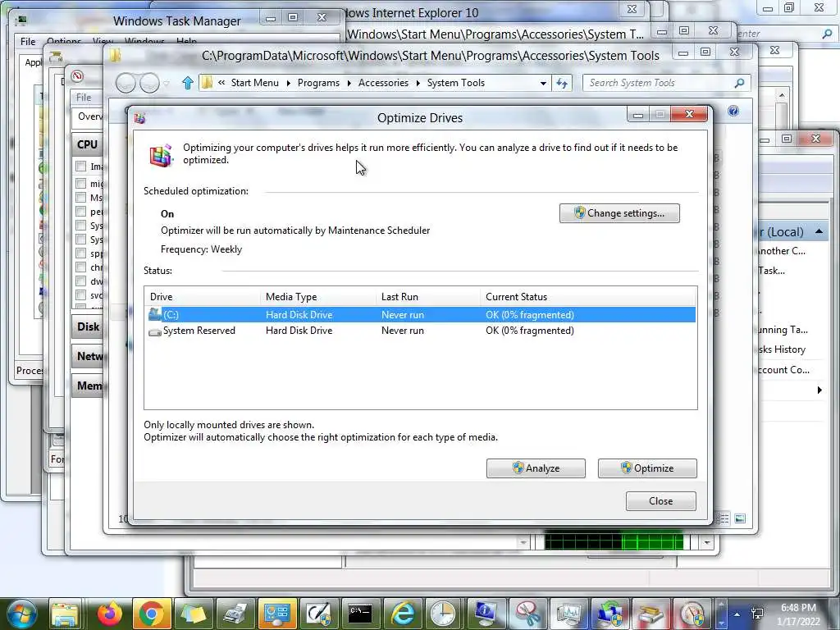
Task: Click the Accessories breadcrumb in Explorer
Action: tap(383, 83)
